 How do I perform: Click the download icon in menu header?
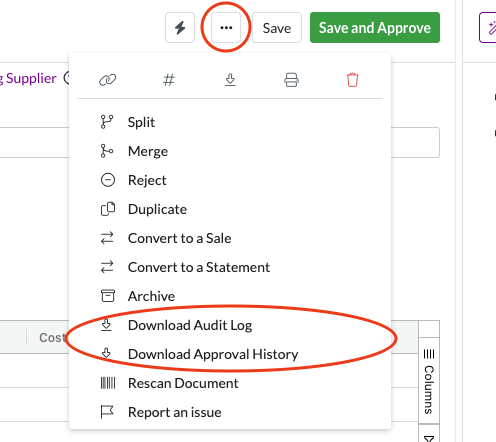point(230,80)
